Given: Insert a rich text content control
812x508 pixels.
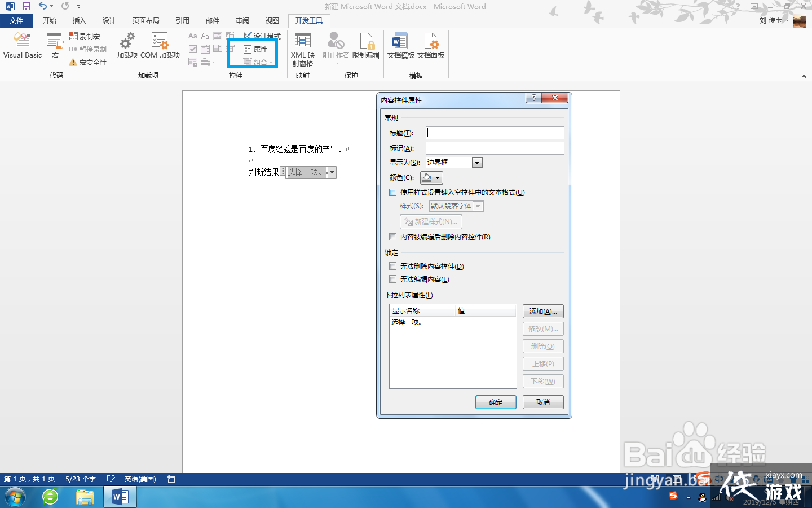Looking at the screenshot, I should [x=193, y=36].
